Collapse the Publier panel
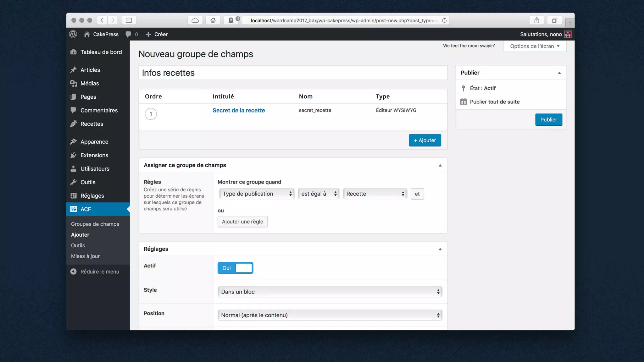 tap(559, 73)
